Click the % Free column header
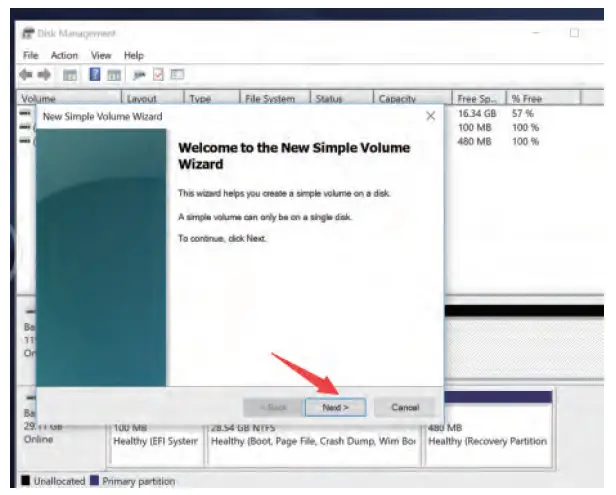616x495 pixels. [543, 98]
